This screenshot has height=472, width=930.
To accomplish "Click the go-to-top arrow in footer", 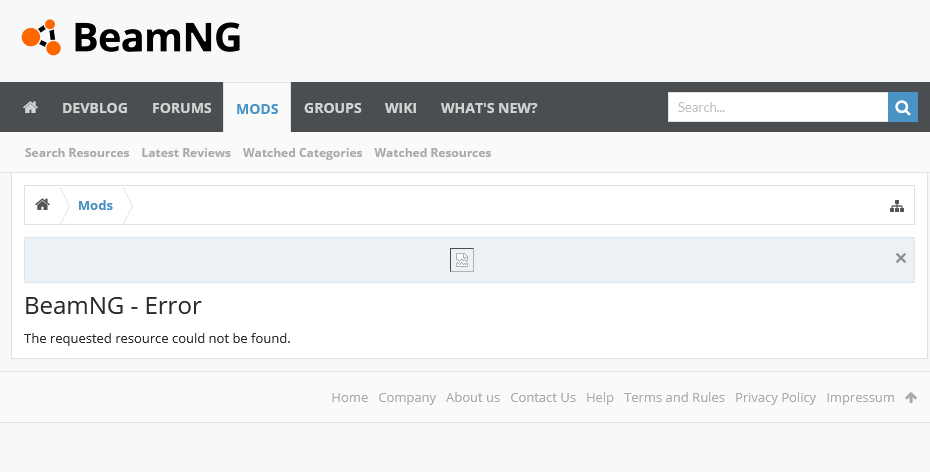I will tap(911, 397).
